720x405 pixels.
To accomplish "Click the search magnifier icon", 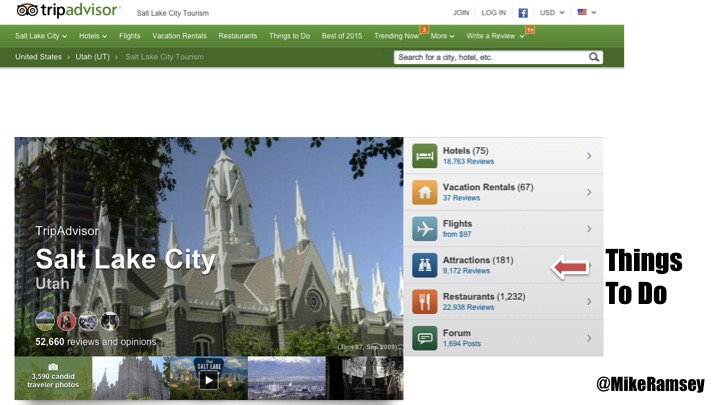I will (x=594, y=57).
